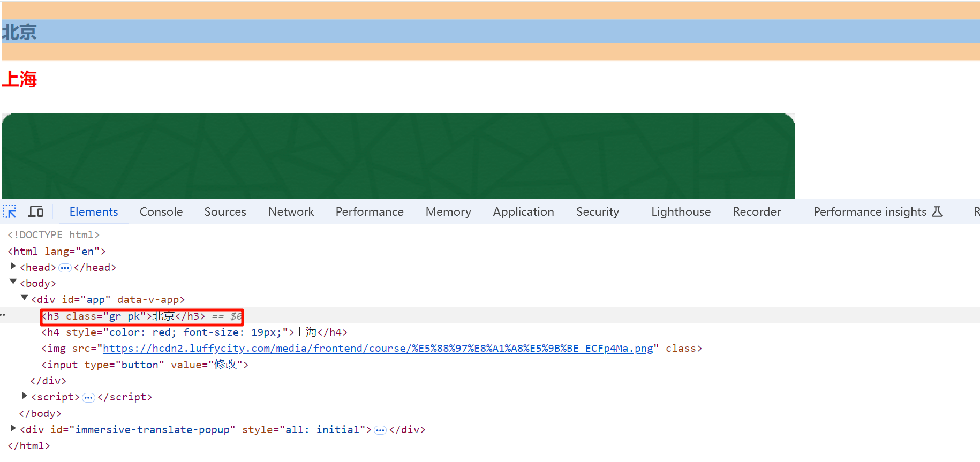980x462 pixels.
Task: Expand the immersive-translate-popup div node
Action: click(x=13, y=429)
